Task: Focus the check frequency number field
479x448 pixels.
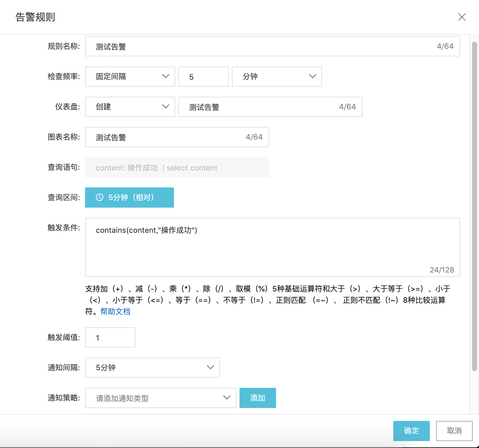Action: pos(203,77)
